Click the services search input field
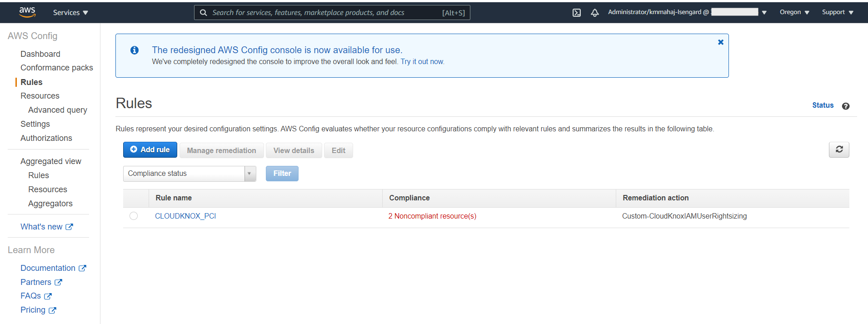 [332, 13]
